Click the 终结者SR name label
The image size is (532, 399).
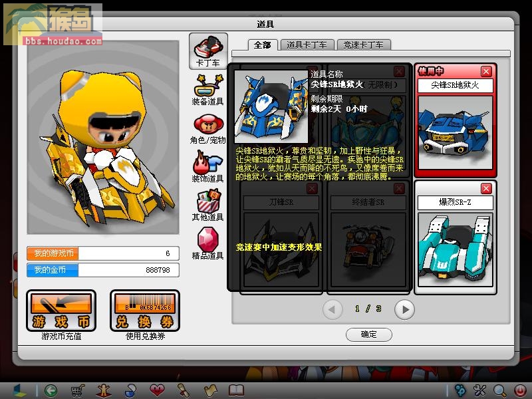coord(368,203)
